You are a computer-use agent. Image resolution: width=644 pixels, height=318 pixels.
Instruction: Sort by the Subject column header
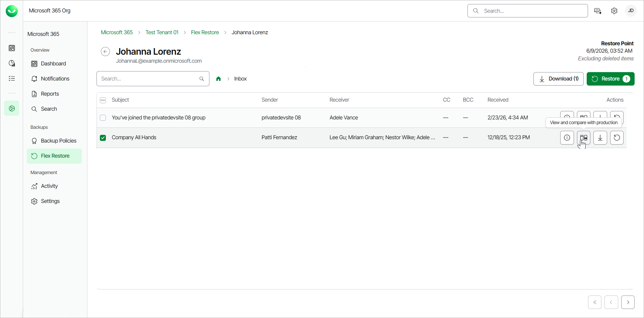pos(120,100)
